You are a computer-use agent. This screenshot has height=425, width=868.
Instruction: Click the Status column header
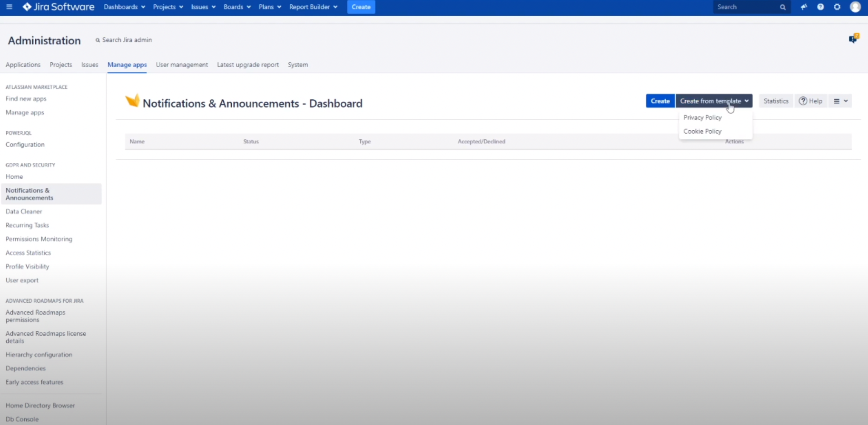tap(251, 142)
